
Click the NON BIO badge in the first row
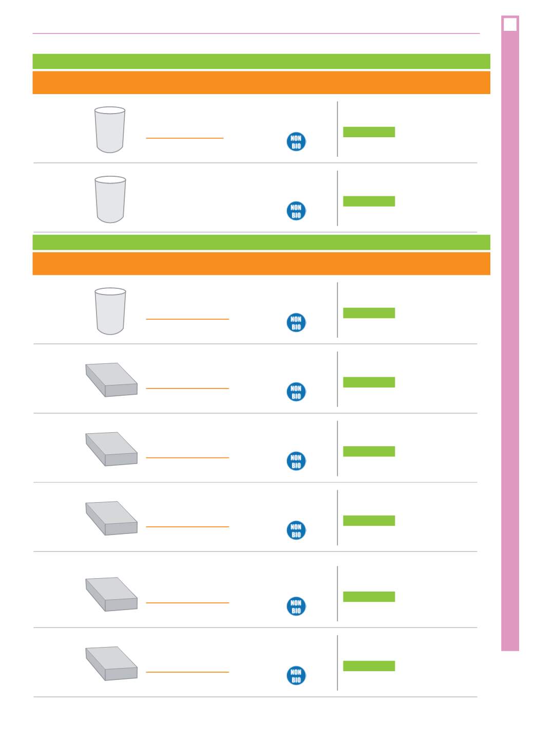296,142
